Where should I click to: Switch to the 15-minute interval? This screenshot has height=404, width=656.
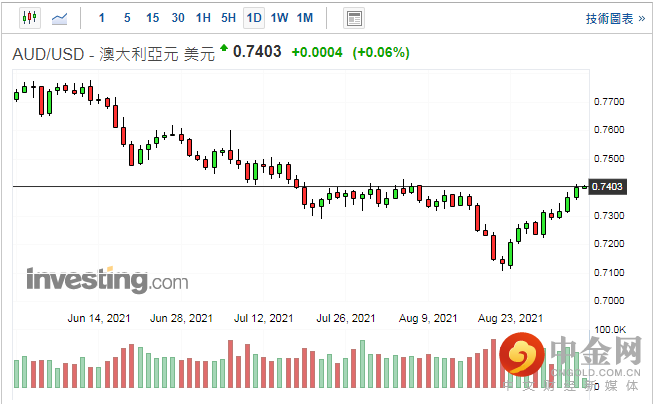tap(152, 18)
